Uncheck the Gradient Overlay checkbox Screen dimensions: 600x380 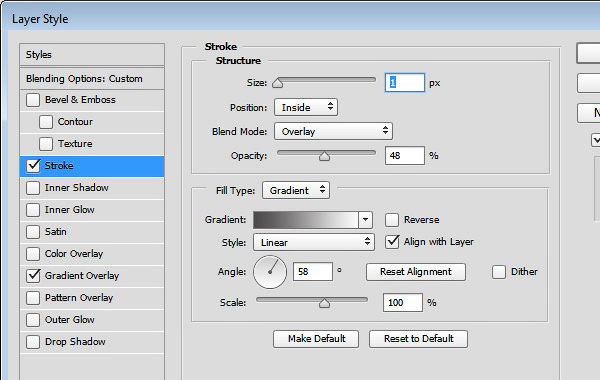(x=33, y=276)
